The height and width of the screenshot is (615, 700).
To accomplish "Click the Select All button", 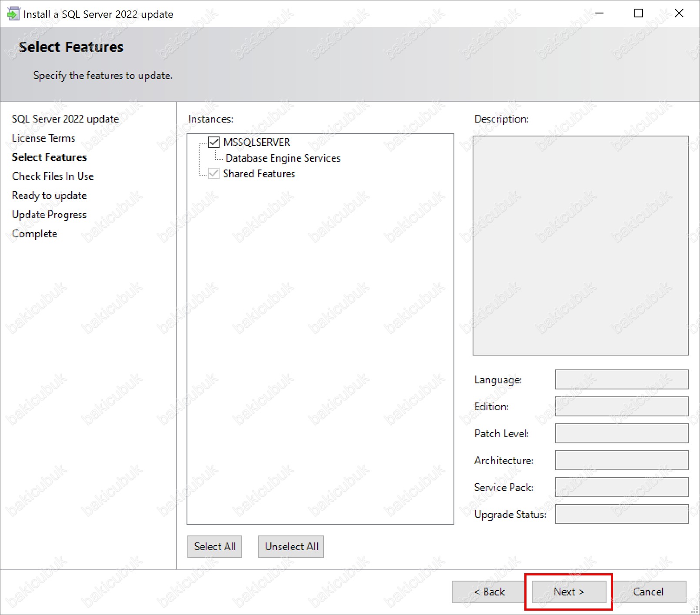I will 215,547.
